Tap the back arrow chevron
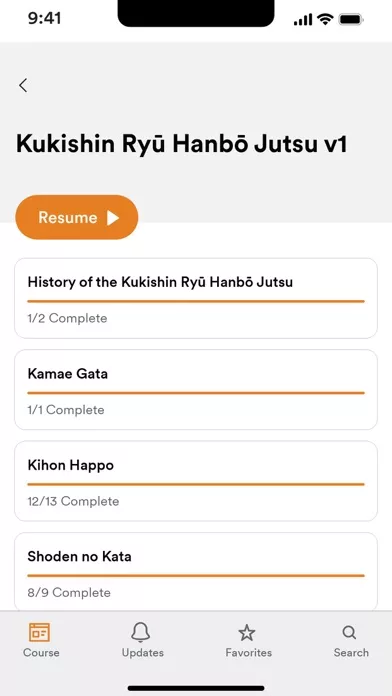Viewport: 392px width, 696px height. pyautogui.click(x=23, y=85)
